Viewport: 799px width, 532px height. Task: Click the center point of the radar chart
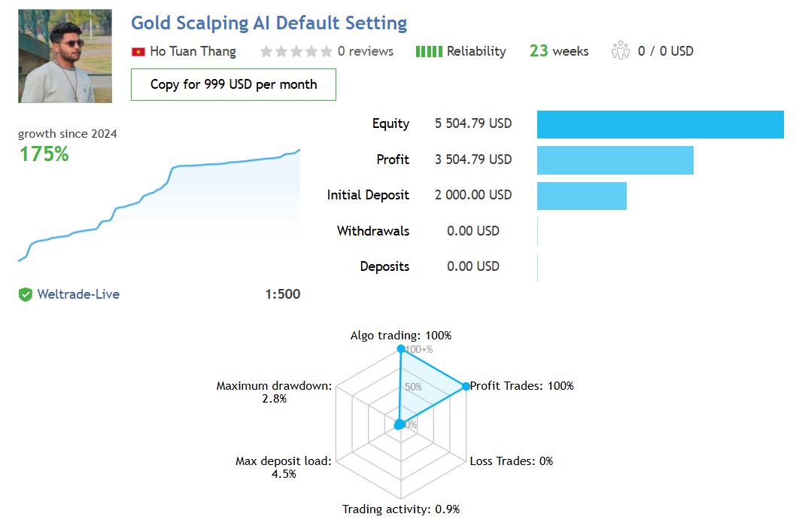coord(401,424)
